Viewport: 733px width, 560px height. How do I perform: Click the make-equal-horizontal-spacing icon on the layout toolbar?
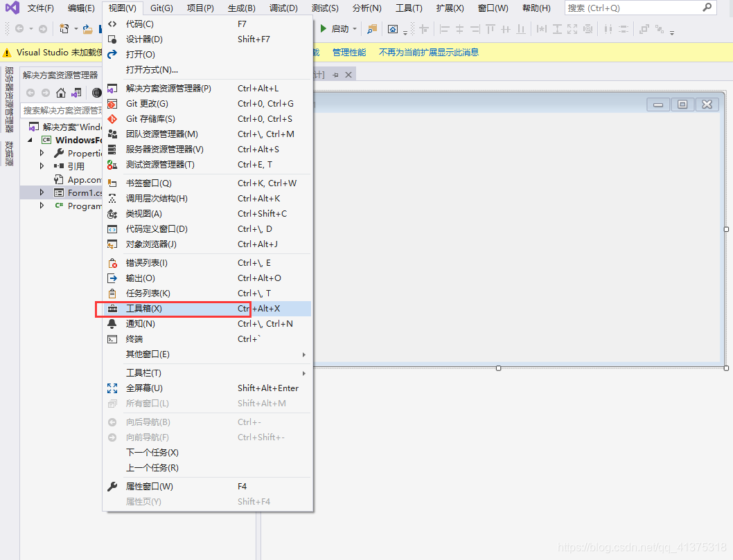click(x=543, y=29)
